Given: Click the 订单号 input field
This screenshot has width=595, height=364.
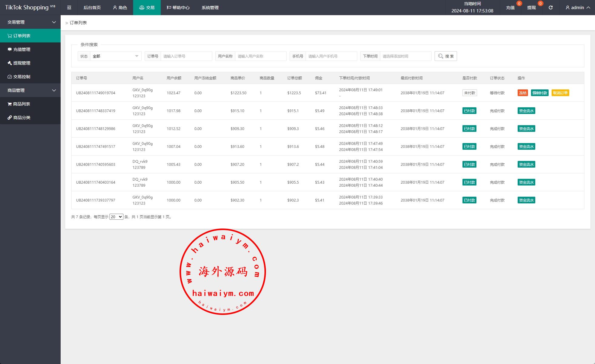Looking at the screenshot, I should [x=186, y=56].
